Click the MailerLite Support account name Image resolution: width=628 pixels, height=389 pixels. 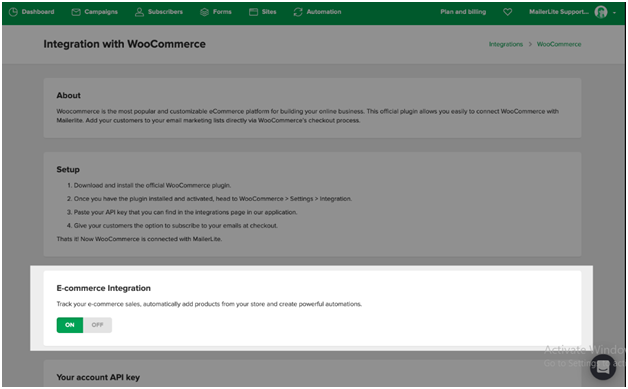coord(559,12)
